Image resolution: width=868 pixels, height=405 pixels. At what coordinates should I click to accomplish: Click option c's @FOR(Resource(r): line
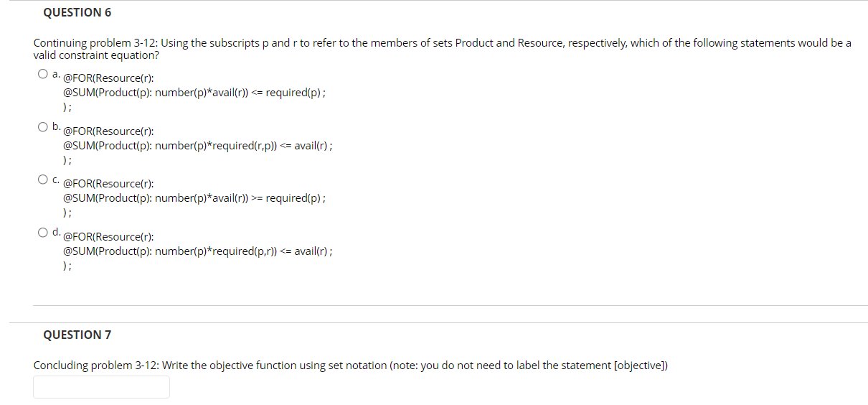108,184
